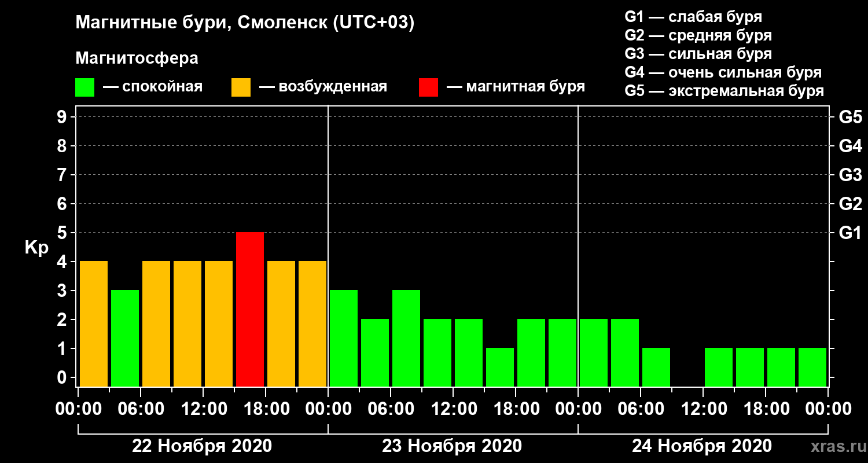Click the 'G1 — слабая буря' legend line
Image resolution: width=868 pixels, height=463 pixels.
click(694, 16)
